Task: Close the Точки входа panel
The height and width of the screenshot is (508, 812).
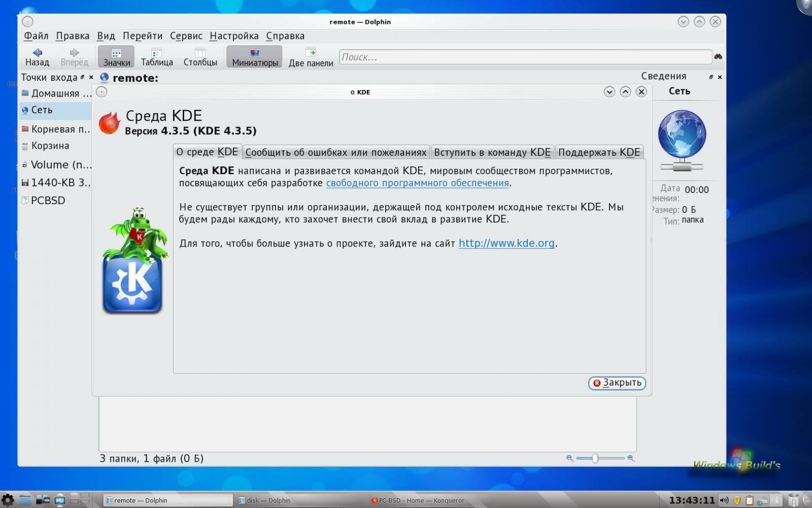Action: point(91,77)
